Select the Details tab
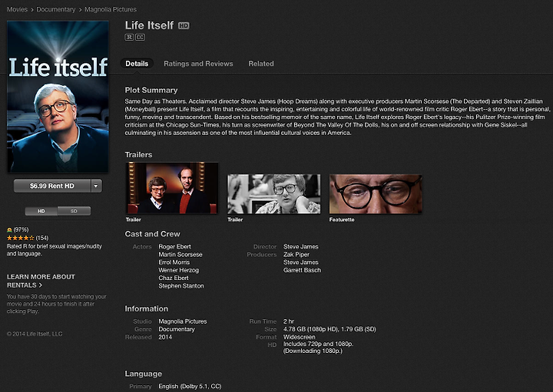553x392 pixels. 137,64
